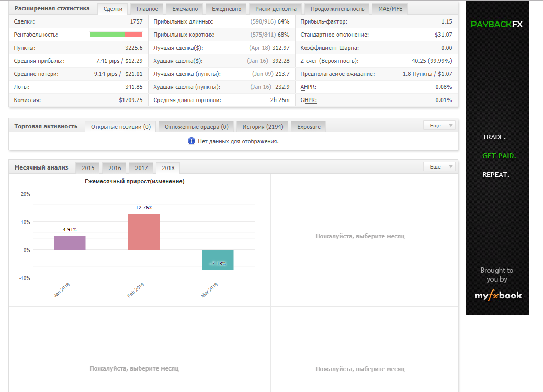
Task: Click the Feb 2018 axis label
Action: [x=135, y=290]
